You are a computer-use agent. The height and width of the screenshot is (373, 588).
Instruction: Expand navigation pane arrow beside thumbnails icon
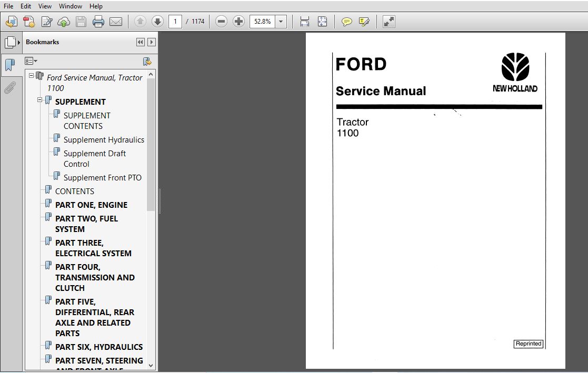[x=19, y=43]
